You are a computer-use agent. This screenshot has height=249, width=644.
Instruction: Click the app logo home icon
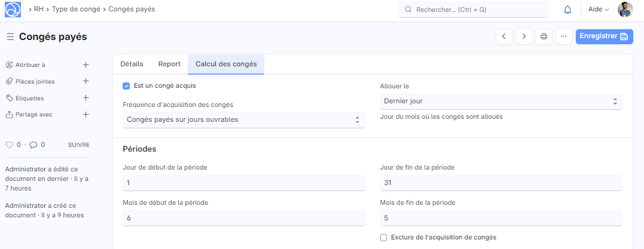pyautogui.click(x=13, y=10)
